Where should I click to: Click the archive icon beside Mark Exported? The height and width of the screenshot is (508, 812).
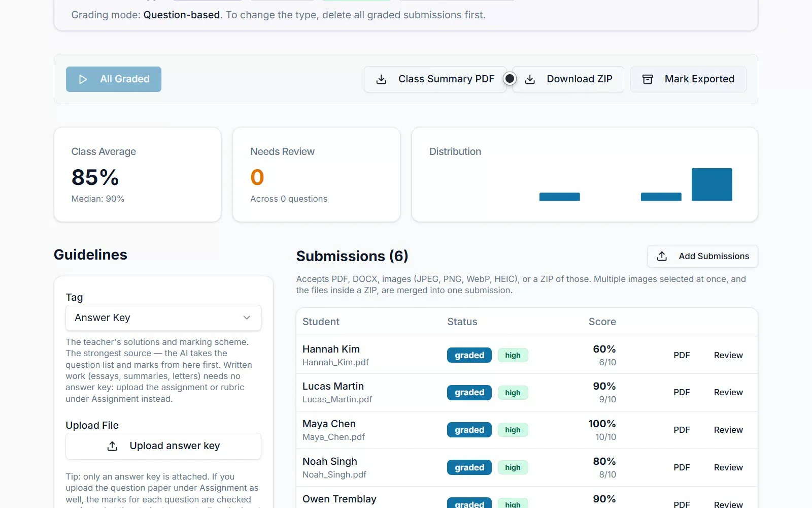point(648,79)
